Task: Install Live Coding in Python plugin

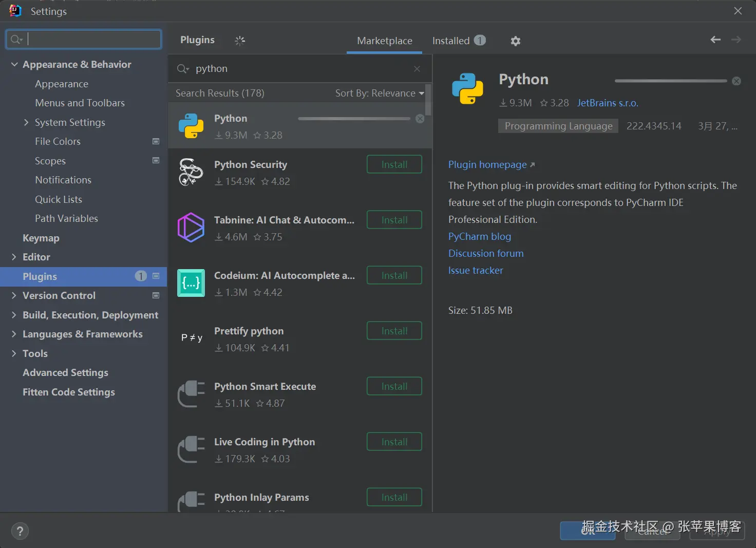Action: [394, 442]
